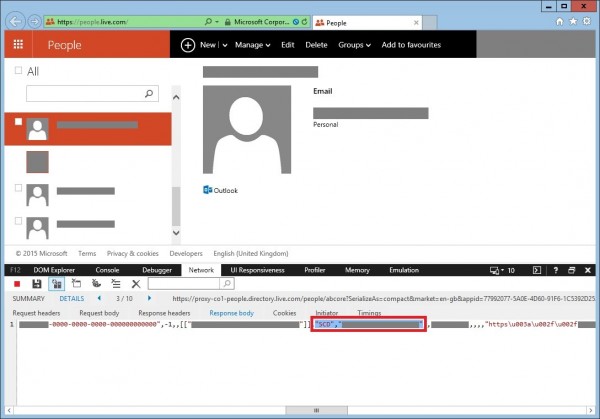Open browser Tools gear icon
The height and width of the screenshot is (419, 600).
pos(587,21)
